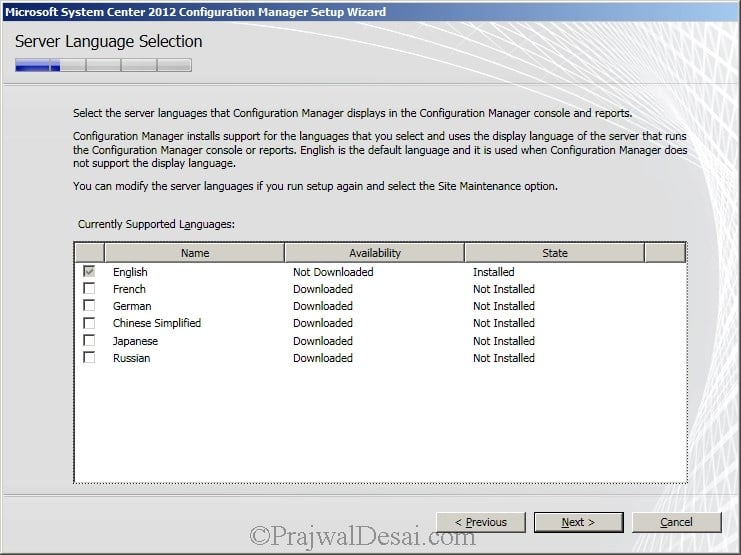The width and height of the screenshot is (741, 555).
Task: Select the Russian row name
Action: [131, 358]
